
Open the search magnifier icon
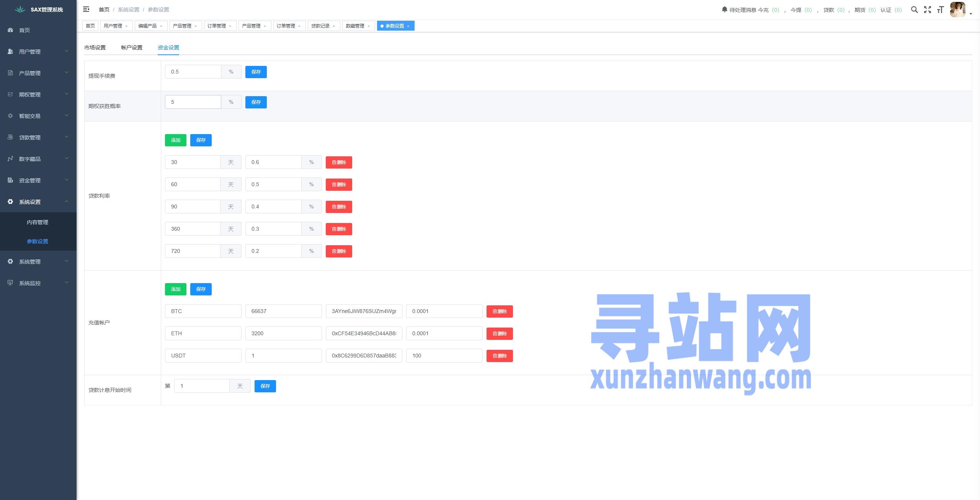[x=915, y=10]
